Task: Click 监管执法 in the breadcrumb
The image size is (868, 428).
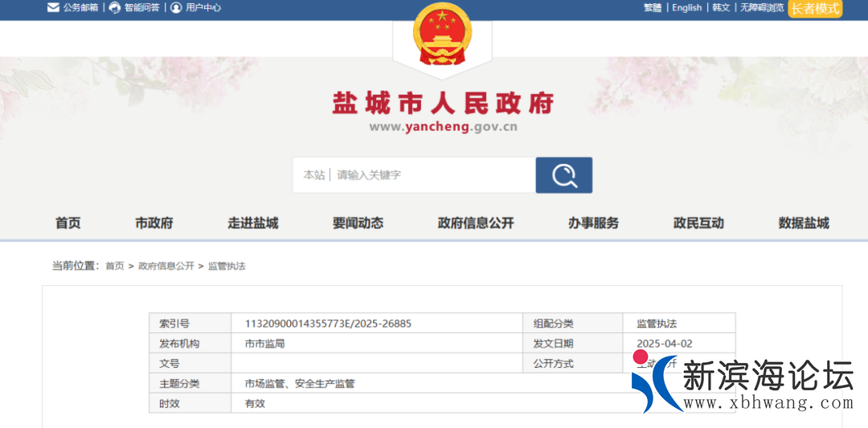Action: (227, 266)
